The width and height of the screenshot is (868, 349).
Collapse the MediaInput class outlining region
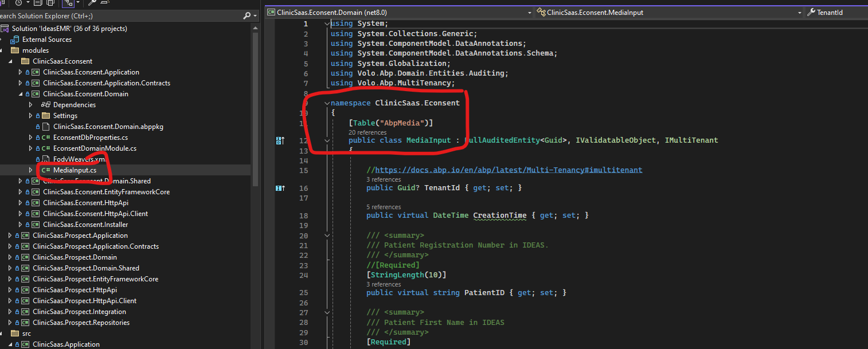pos(327,140)
